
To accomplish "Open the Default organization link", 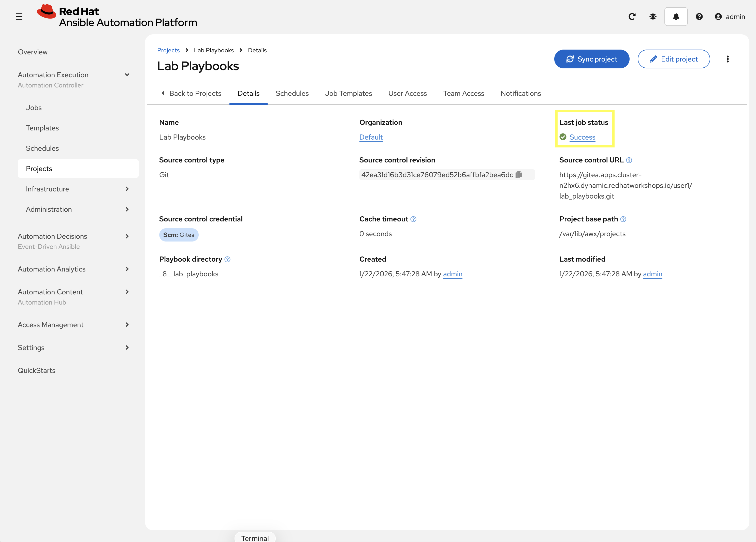I will pos(371,137).
